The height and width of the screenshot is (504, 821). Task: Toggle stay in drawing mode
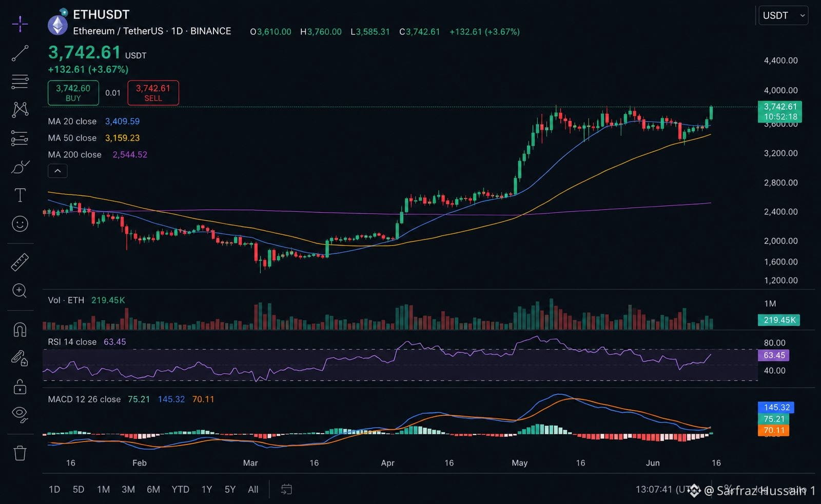click(20, 358)
